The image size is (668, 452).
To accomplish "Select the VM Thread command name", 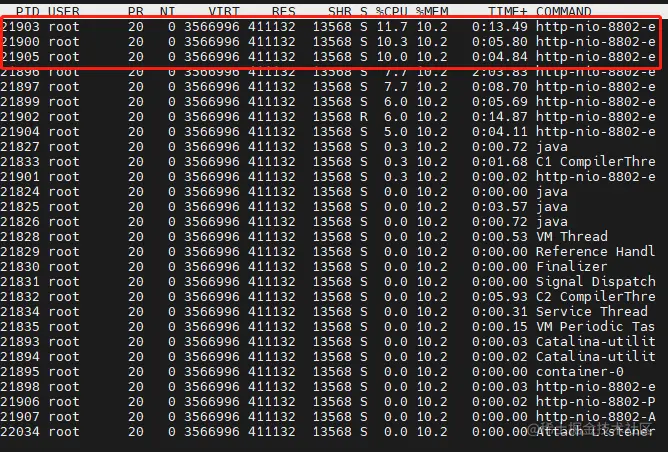I will (572, 236).
